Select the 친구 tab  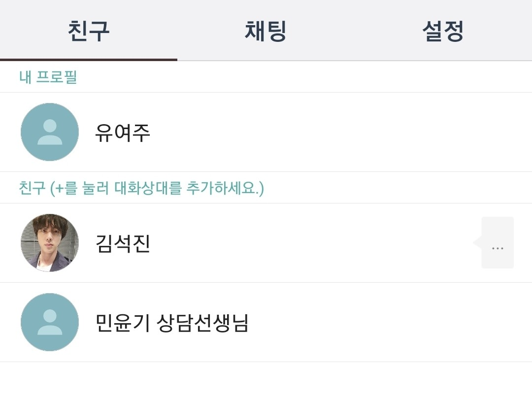(89, 31)
